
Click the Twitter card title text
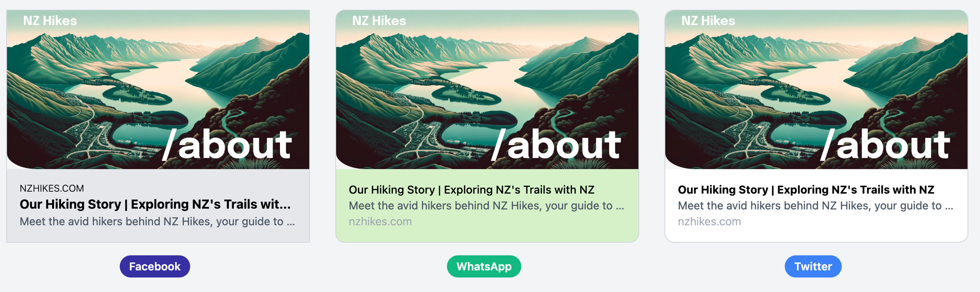[806, 190]
